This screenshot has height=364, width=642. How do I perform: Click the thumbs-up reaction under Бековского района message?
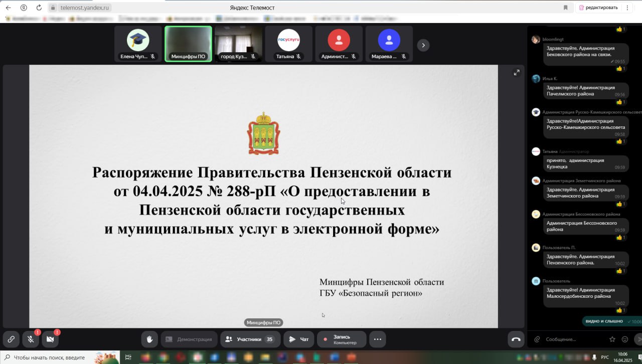[621, 69]
